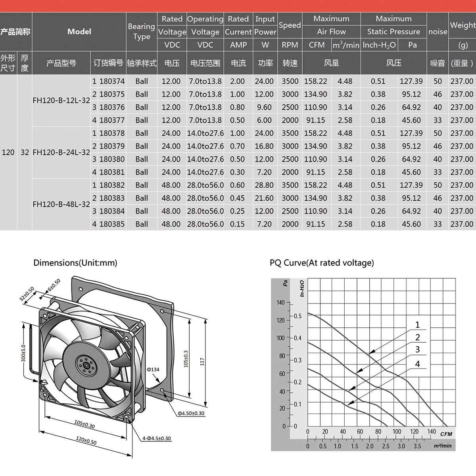Click the 28.80 input power value
The height and width of the screenshot is (476, 476).
click(264, 185)
